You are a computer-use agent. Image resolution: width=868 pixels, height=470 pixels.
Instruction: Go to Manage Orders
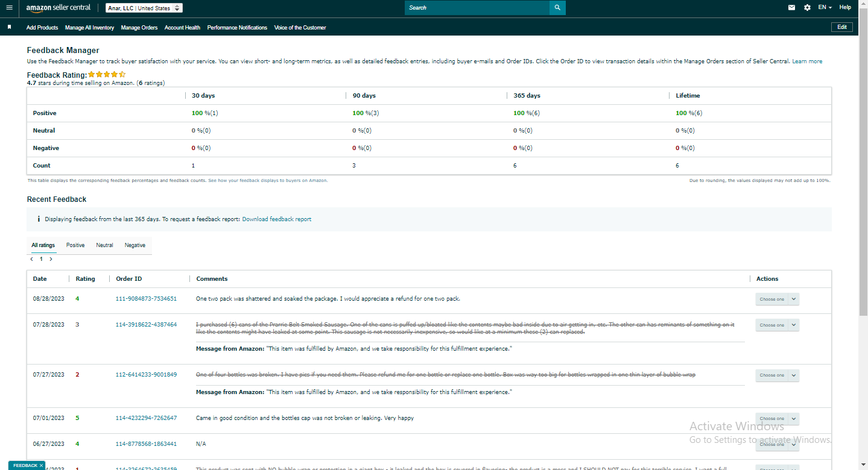[139, 28]
